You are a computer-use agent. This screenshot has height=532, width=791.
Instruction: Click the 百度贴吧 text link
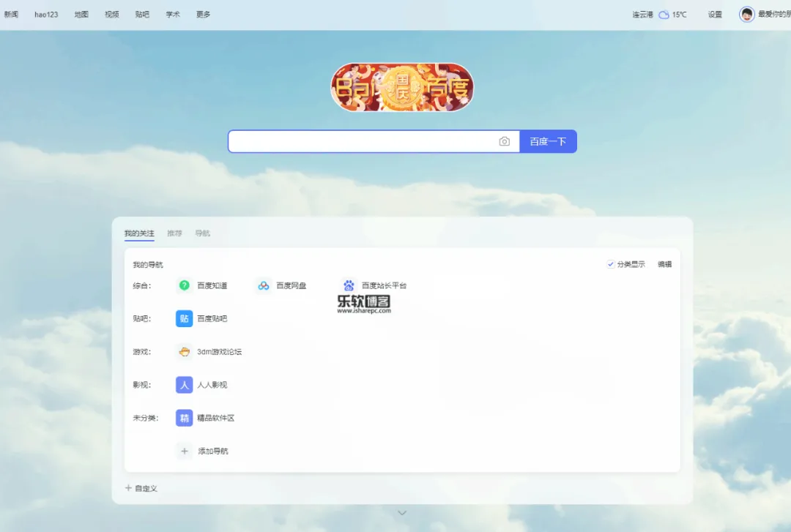(212, 319)
